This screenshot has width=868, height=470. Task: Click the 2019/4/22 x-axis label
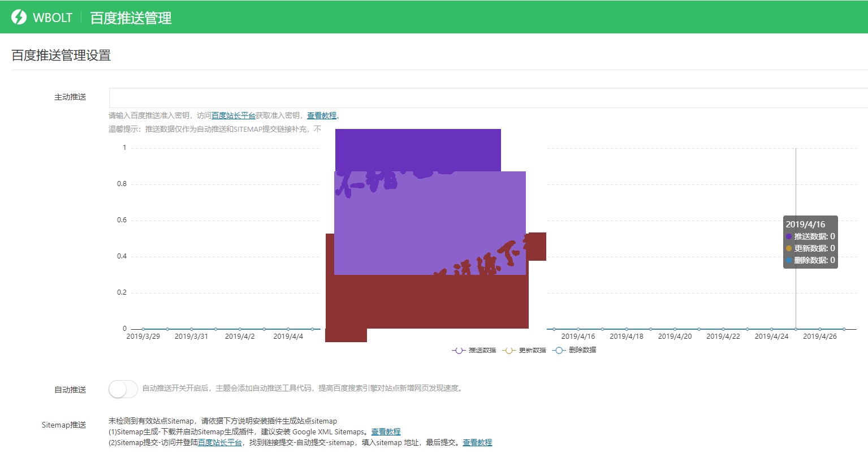723,337
